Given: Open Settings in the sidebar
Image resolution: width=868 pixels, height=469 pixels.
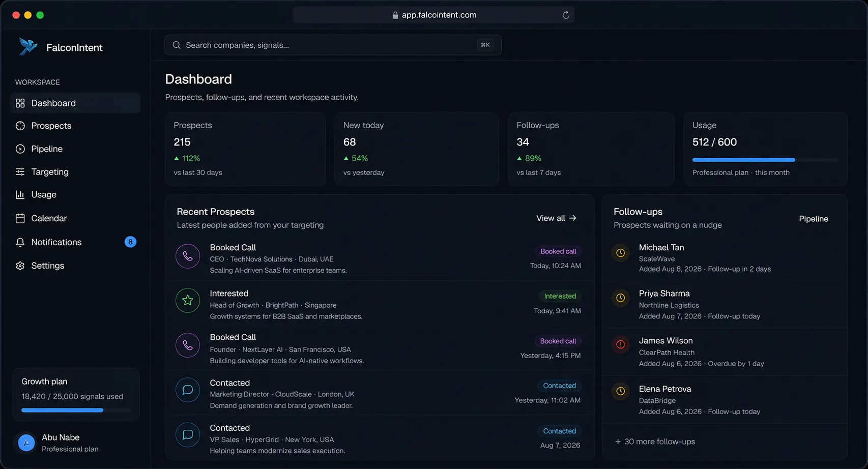Looking at the screenshot, I should 75,266.
